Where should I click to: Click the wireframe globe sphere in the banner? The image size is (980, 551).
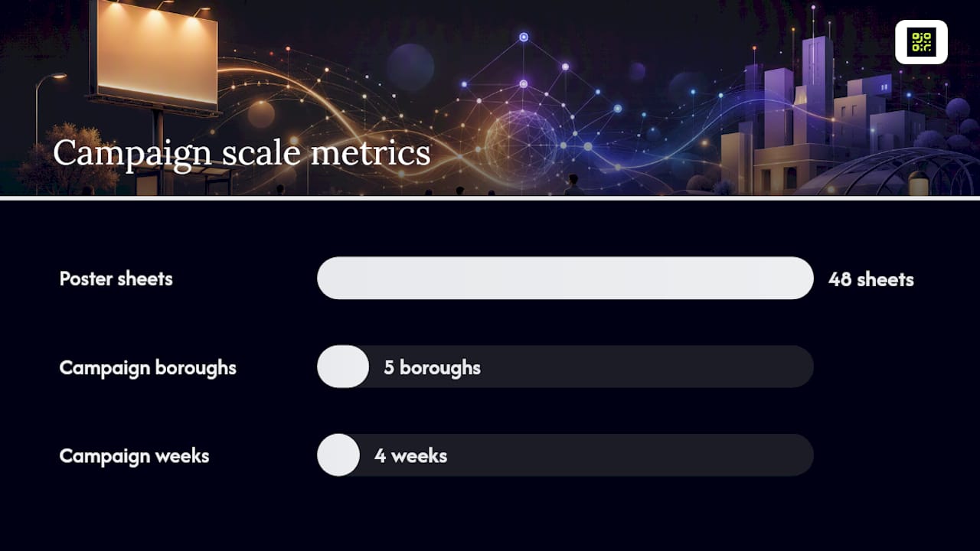click(x=521, y=142)
